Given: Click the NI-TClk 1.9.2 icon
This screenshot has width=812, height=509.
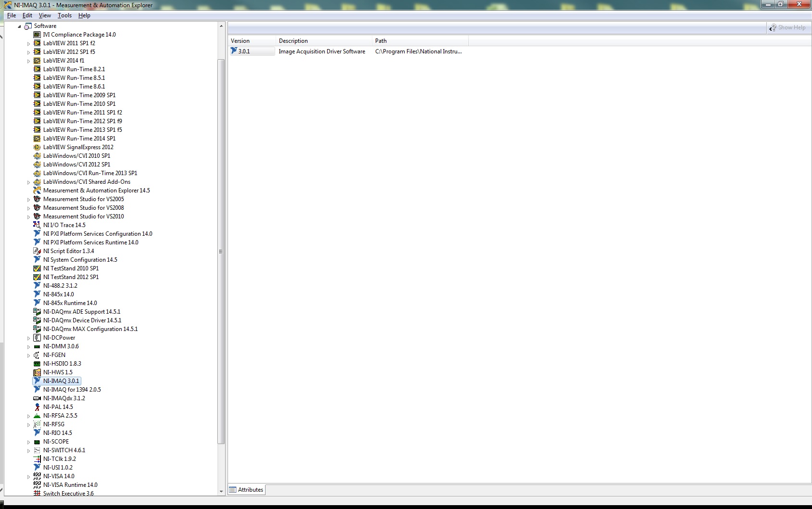Looking at the screenshot, I should coord(37,459).
